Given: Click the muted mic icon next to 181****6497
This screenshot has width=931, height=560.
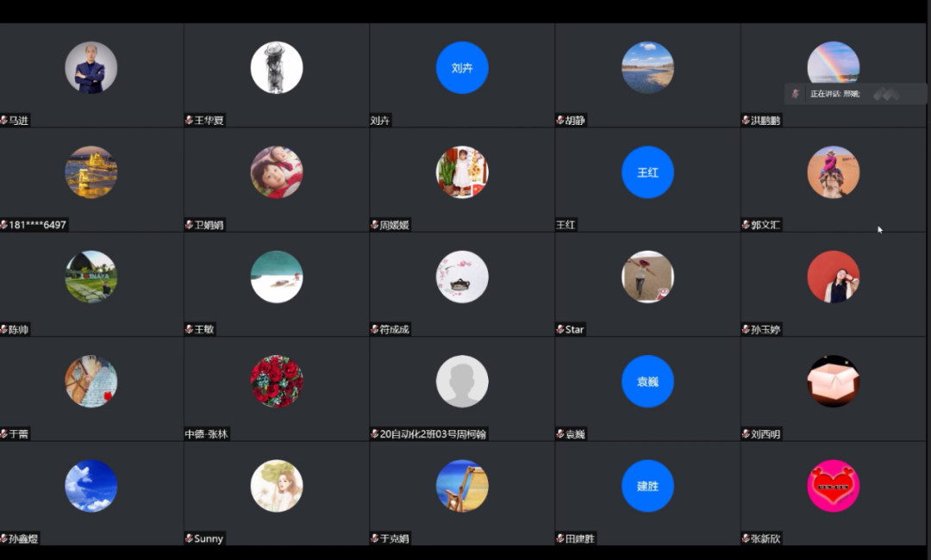Looking at the screenshot, I should [x=4, y=225].
